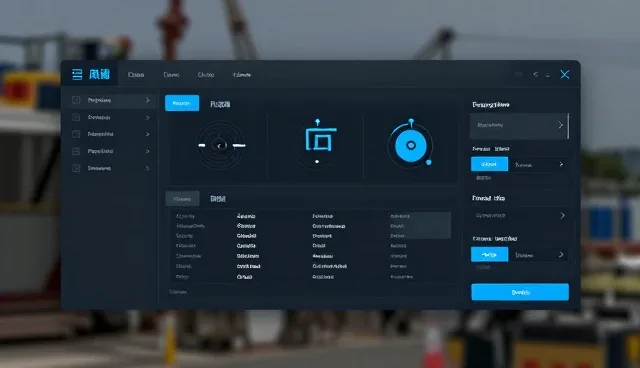Click the chevron of the middle right-panel field
The width and height of the screenshot is (640, 368).
click(562, 215)
